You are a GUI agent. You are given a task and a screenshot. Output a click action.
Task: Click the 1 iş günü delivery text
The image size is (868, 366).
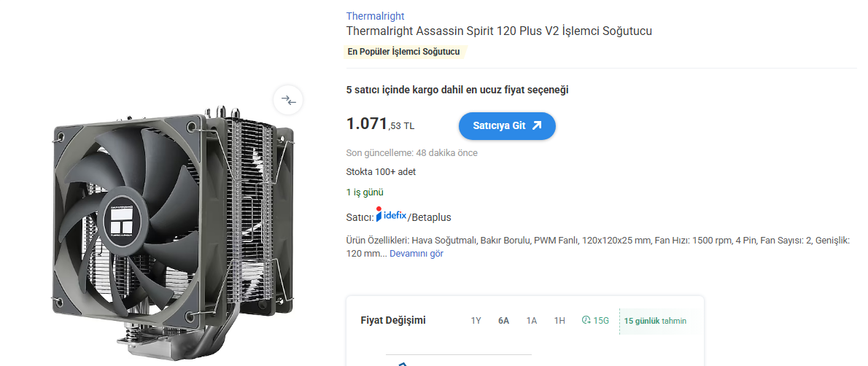365,192
